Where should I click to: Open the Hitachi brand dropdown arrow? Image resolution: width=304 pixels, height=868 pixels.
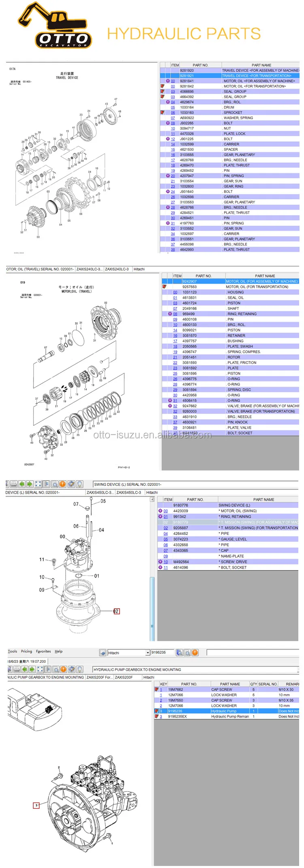pos(148,653)
